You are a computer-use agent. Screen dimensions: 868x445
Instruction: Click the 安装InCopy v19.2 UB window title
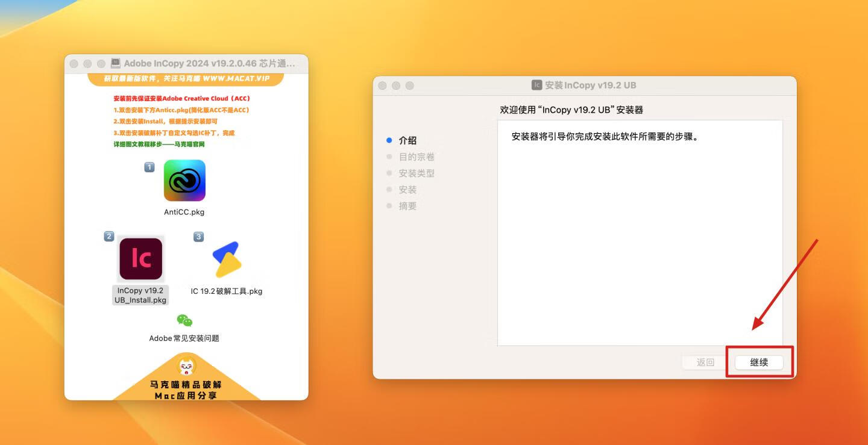click(591, 85)
